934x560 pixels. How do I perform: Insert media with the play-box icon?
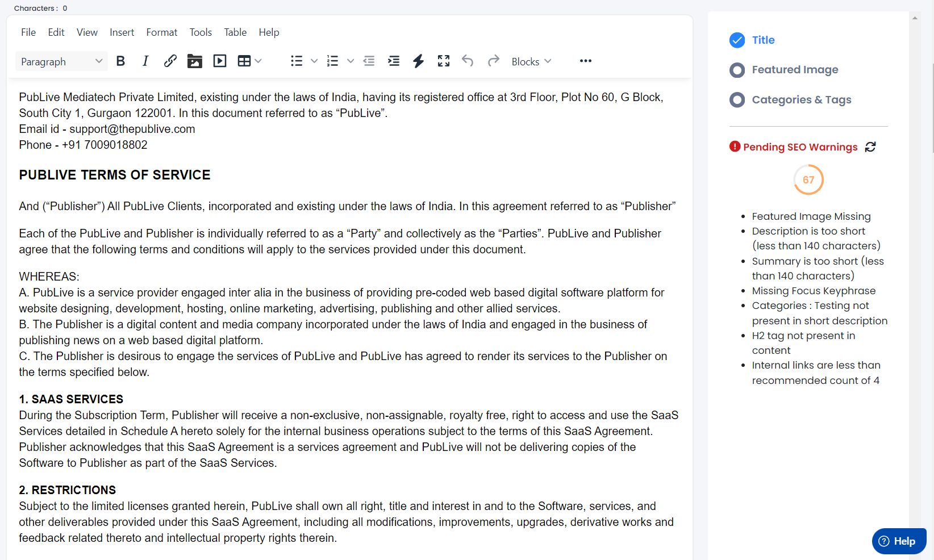220,61
